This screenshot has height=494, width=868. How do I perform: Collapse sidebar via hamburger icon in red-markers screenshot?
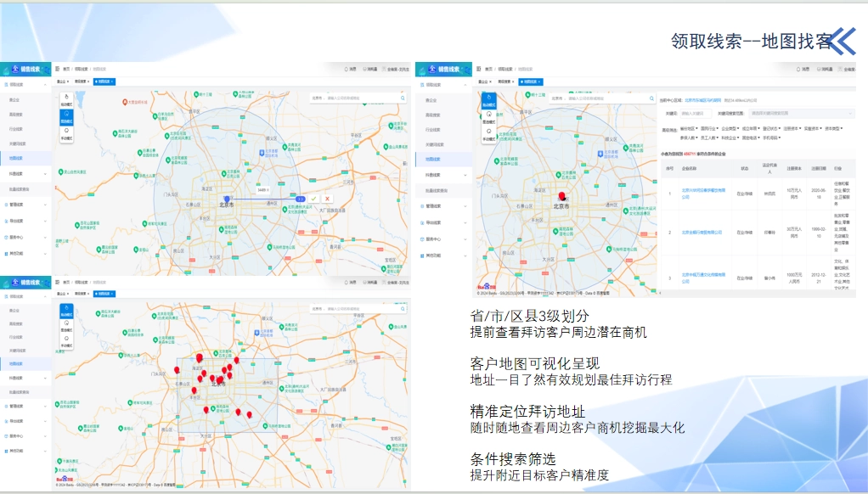(x=57, y=282)
